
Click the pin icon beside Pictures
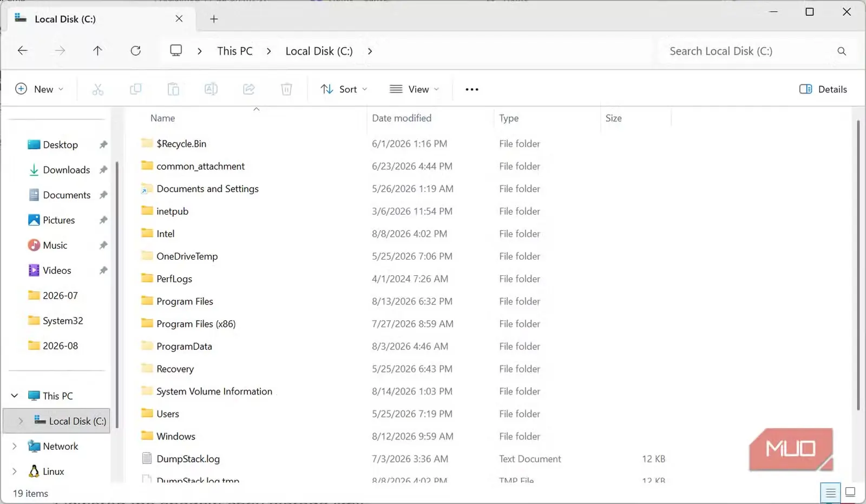point(103,220)
